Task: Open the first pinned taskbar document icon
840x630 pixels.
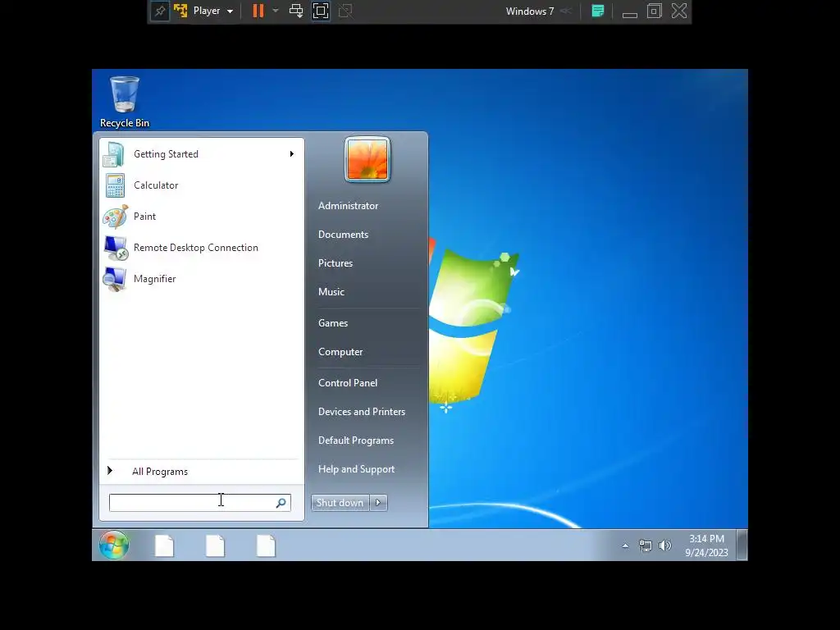Action: (164, 546)
